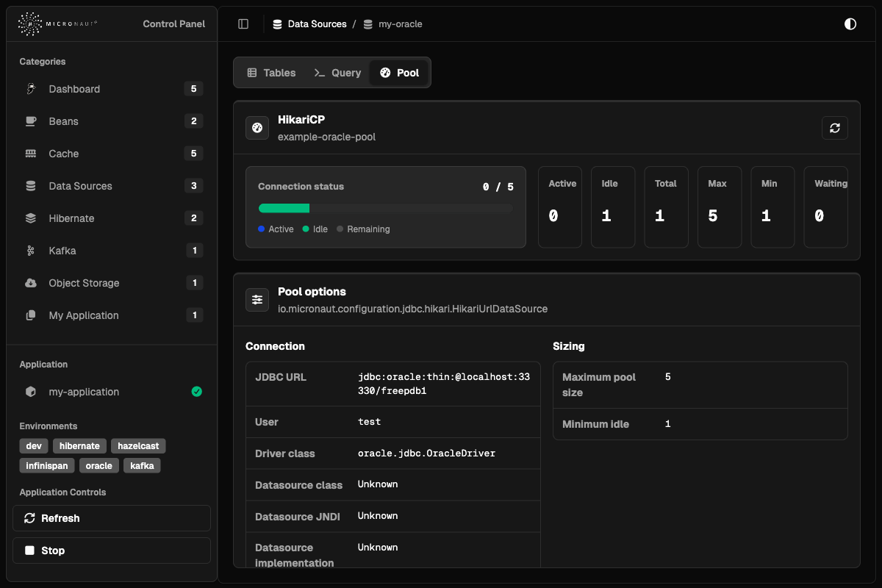Screen dimensions: 882x588
Task: Click the Cache memory icon
Action: tap(31, 154)
